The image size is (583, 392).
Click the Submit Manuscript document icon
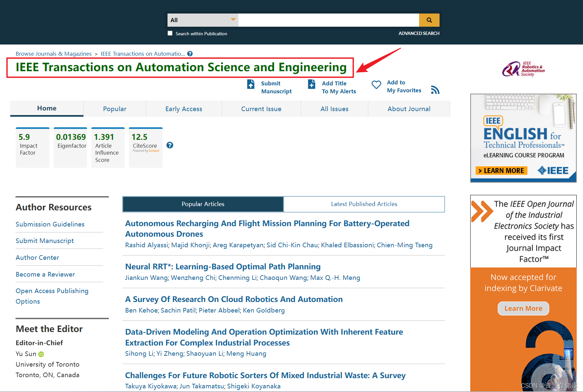coord(251,84)
